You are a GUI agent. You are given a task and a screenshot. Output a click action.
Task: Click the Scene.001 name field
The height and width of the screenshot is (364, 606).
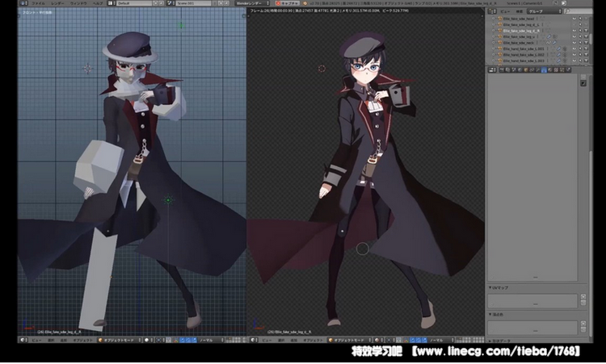pyautogui.click(x=194, y=3)
